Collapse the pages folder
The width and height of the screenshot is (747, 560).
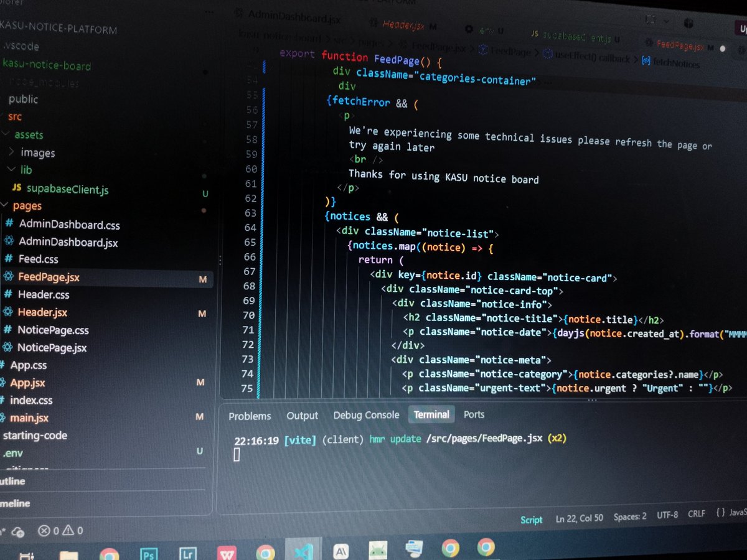(x=27, y=205)
